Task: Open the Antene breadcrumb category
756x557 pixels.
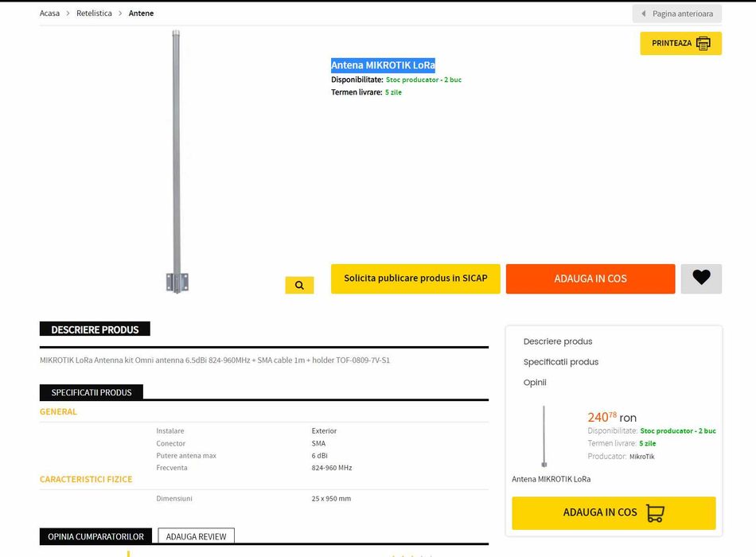Action: [x=142, y=14]
